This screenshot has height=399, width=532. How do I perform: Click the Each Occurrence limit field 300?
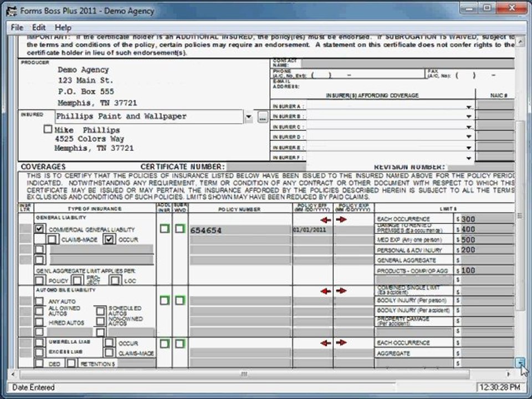(x=488, y=219)
